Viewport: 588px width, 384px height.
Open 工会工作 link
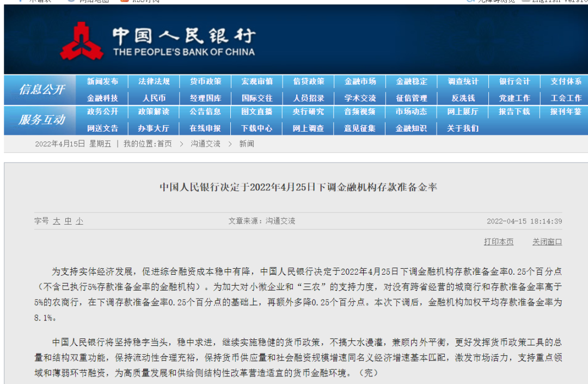[x=566, y=98]
